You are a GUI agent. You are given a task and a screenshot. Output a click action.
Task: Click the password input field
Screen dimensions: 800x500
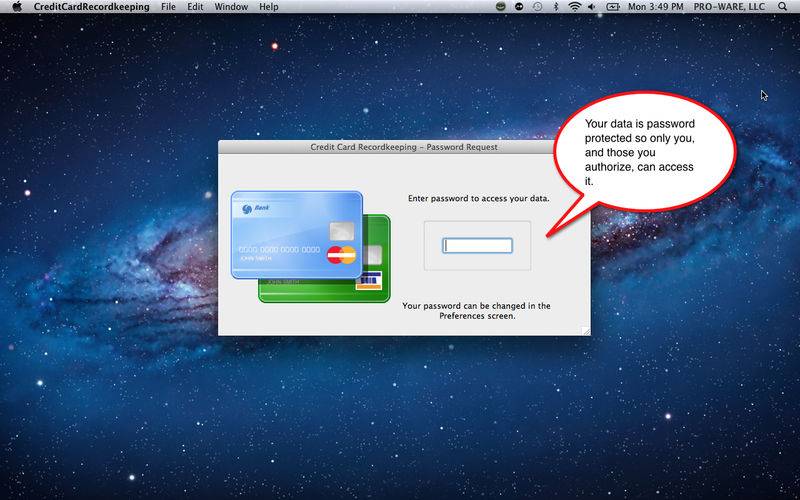click(x=477, y=246)
